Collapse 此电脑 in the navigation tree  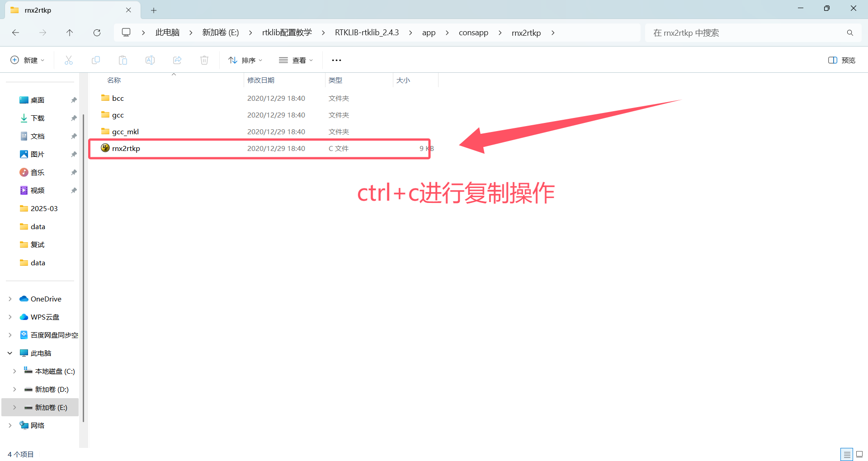tap(10, 353)
